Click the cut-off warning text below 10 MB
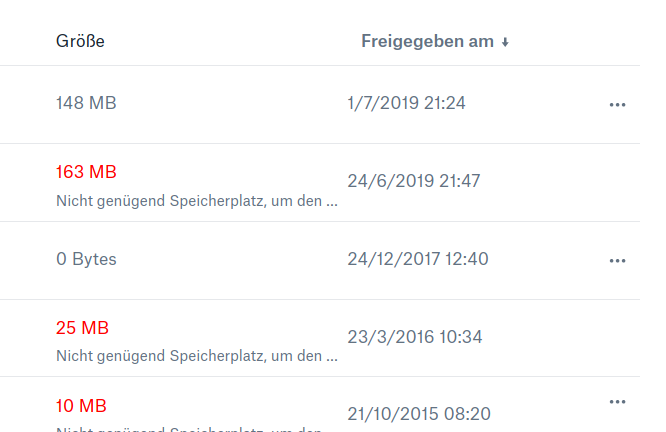 click(190, 428)
